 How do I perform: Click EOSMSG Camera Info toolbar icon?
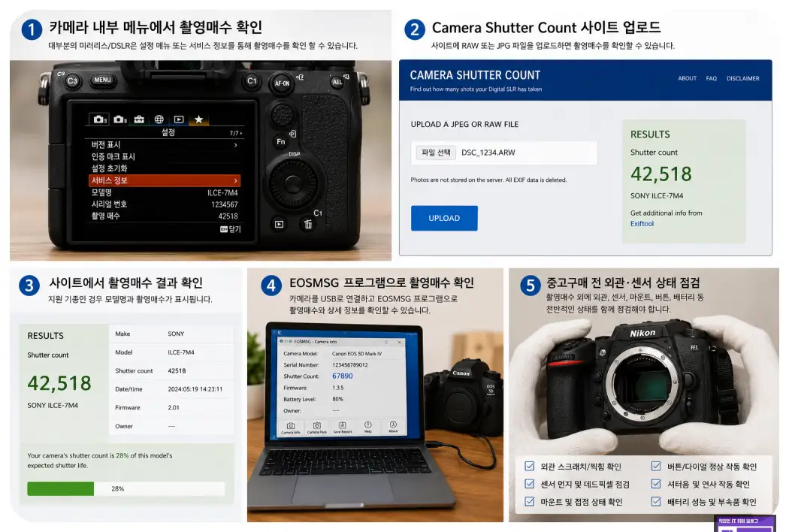tap(290, 428)
